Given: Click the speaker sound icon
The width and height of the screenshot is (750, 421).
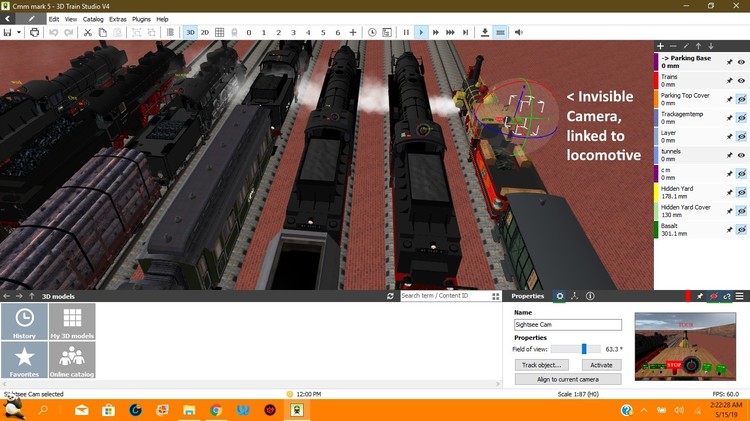Looking at the screenshot, I should pyautogui.click(x=518, y=33).
